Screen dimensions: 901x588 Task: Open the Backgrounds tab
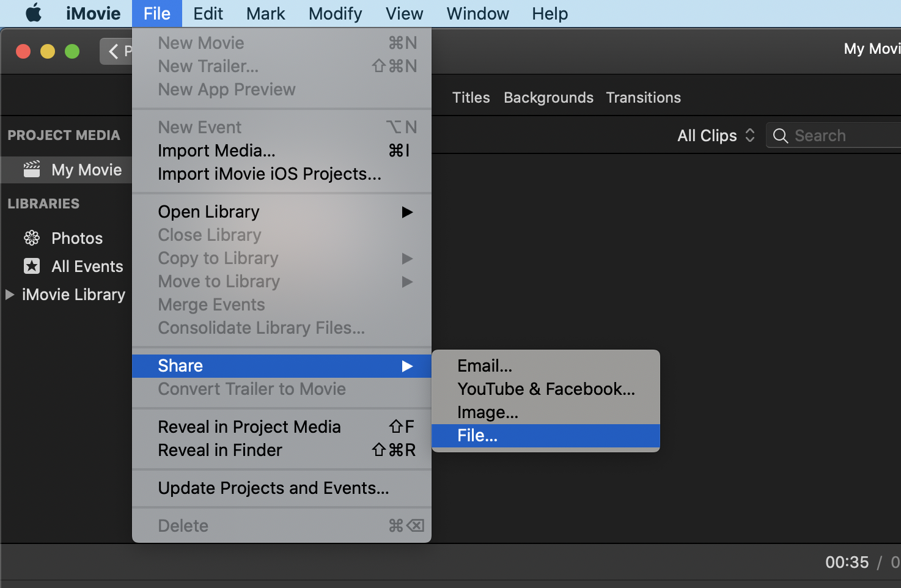548,98
